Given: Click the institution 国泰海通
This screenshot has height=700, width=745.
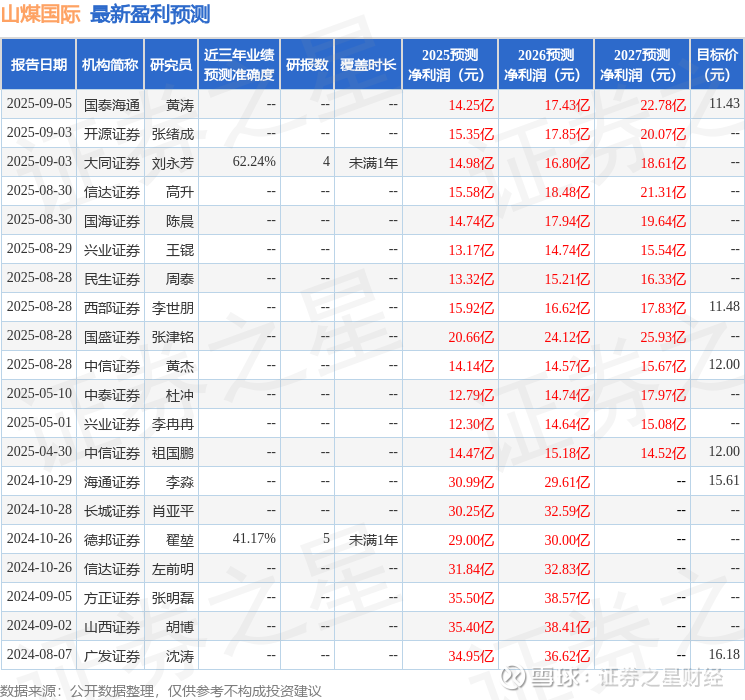Looking at the screenshot, I should [112, 105].
